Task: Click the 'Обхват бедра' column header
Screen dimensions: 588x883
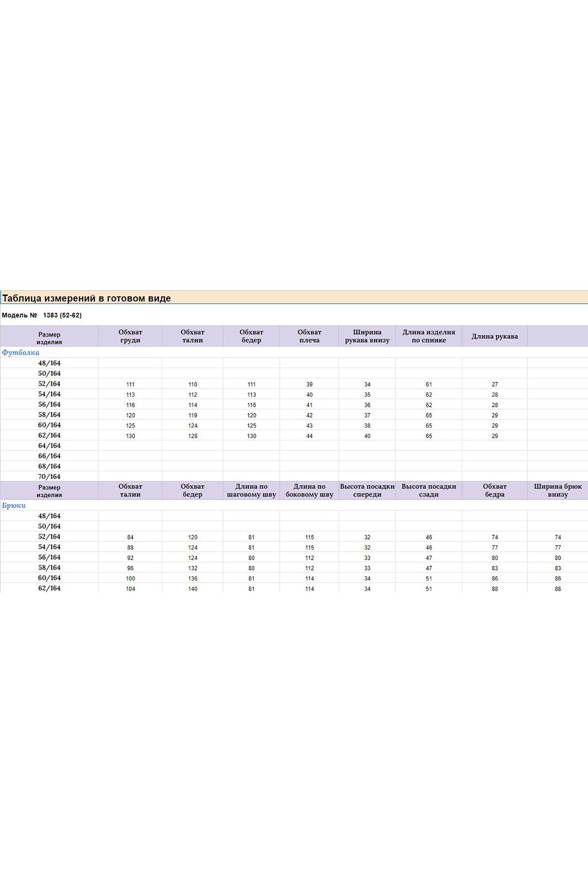Action: tap(494, 490)
